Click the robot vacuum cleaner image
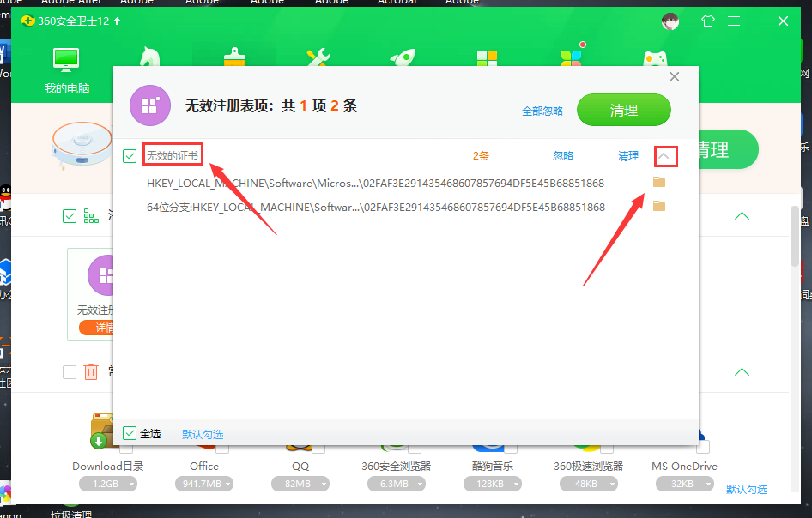 pyautogui.click(x=82, y=144)
